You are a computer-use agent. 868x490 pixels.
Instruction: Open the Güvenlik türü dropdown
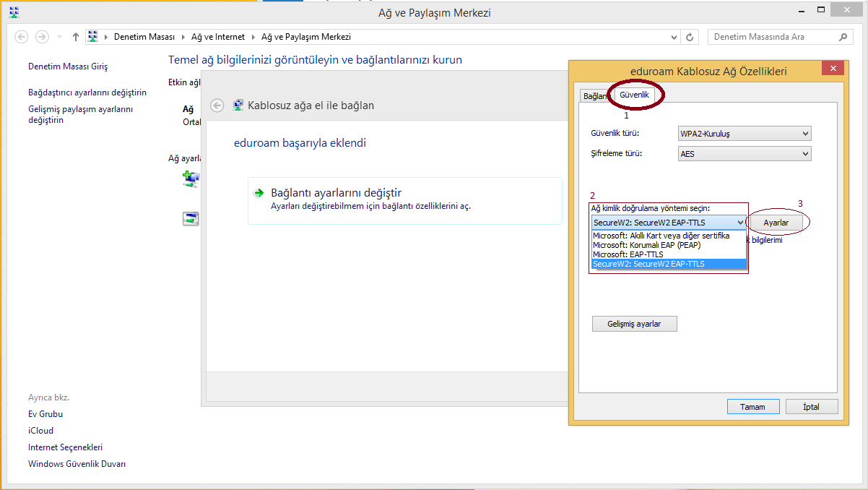point(744,134)
